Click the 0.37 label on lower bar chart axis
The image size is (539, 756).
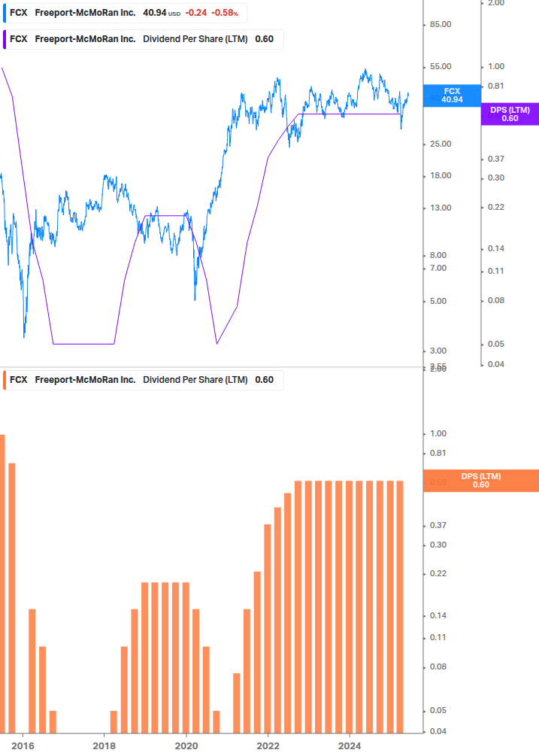tap(438, 526)
